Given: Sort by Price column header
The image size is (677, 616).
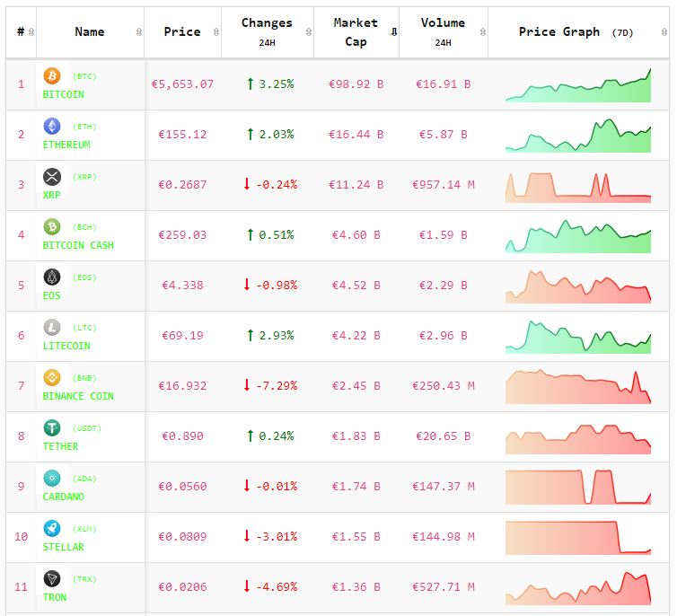Looking at the screenshot, I should pyautogui.click(x=182, y=32).
